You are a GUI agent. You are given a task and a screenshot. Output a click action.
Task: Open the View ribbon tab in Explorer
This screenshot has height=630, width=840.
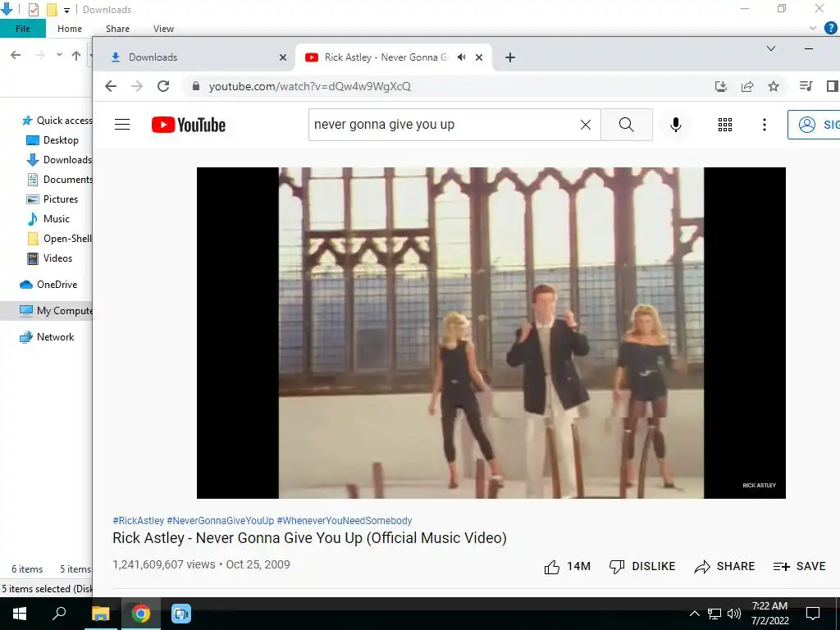coord(163,29)
